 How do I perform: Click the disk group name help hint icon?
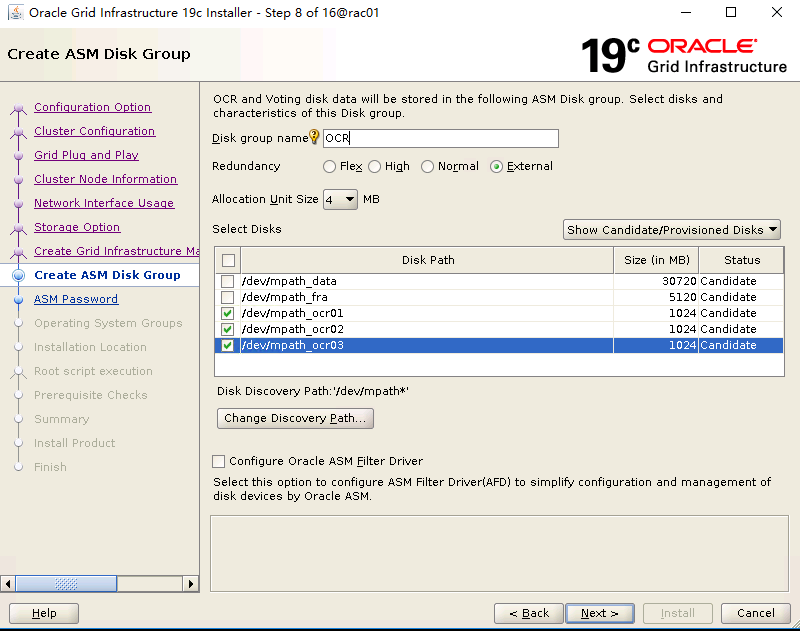tap(314, 137)
